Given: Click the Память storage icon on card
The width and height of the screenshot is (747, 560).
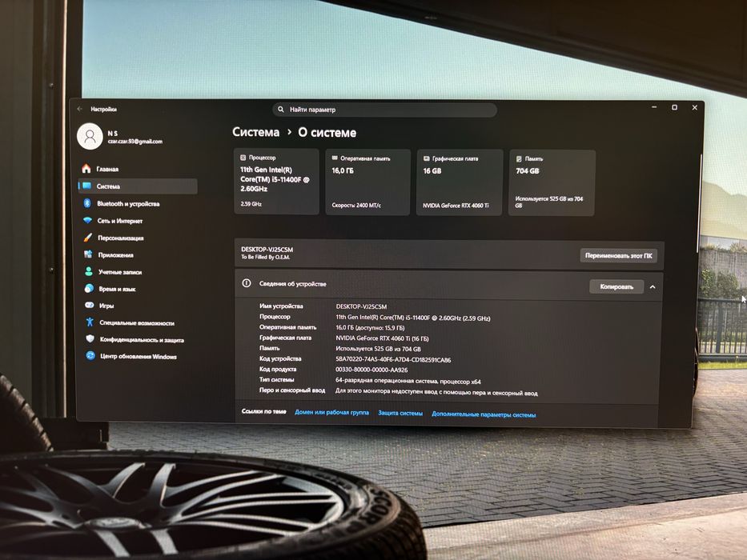Looking at the screenshot, I should pos(519,159).
